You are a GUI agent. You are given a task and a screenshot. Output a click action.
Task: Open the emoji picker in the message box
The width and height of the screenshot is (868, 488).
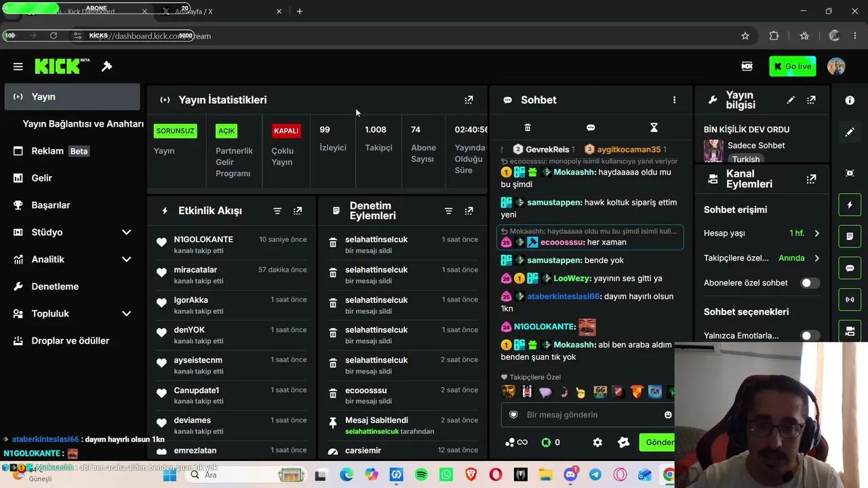pyautogui.click(x=668, y=415)
